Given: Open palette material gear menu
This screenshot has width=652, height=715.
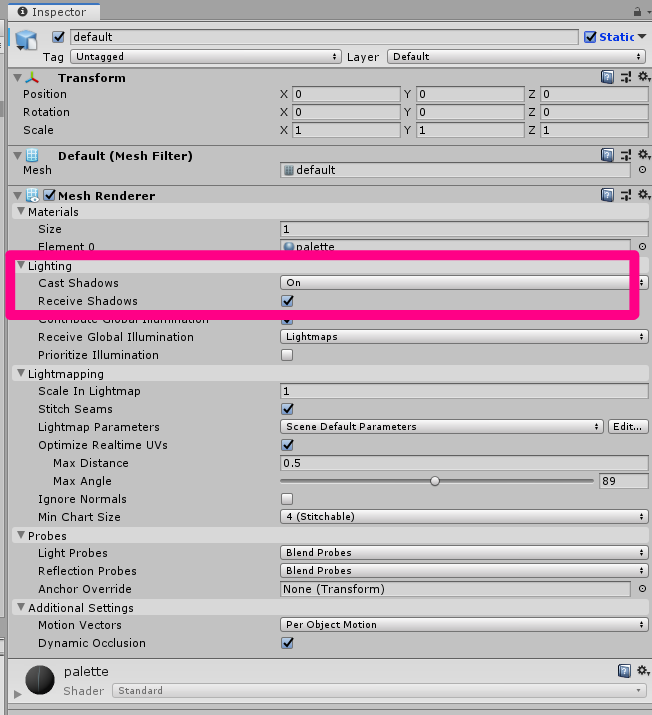Looking at the screenshot, I should 643,670.
